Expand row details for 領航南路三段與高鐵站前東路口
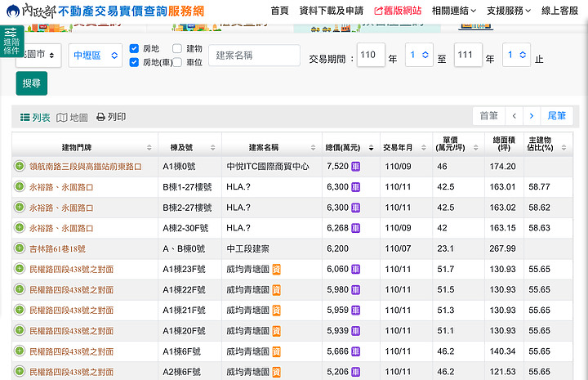 (x=20, y=166)
